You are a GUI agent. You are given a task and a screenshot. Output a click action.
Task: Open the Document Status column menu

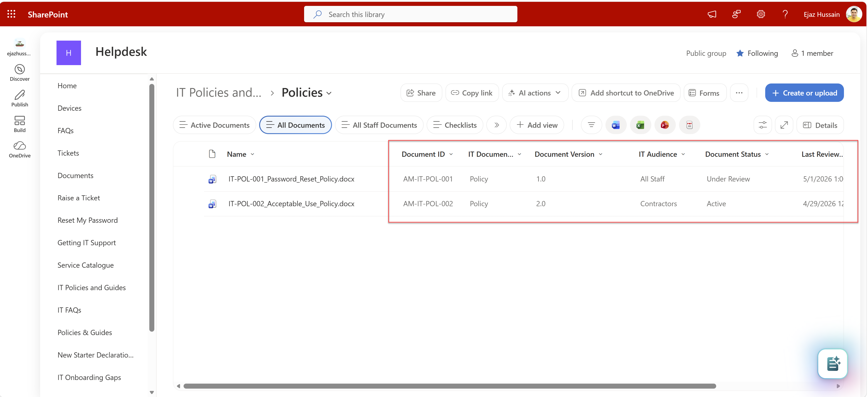pyautogui.click(x=767, y=154)
